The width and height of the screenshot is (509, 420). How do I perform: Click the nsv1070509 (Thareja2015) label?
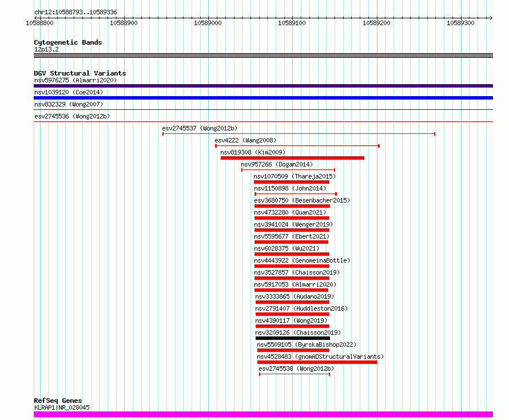click(295, 176)
